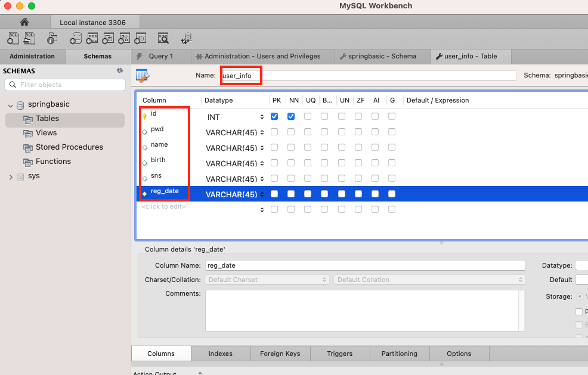Select Stored Procedures under springbasic
Viewport: 588px width, 375px height.
click(69, 147)
